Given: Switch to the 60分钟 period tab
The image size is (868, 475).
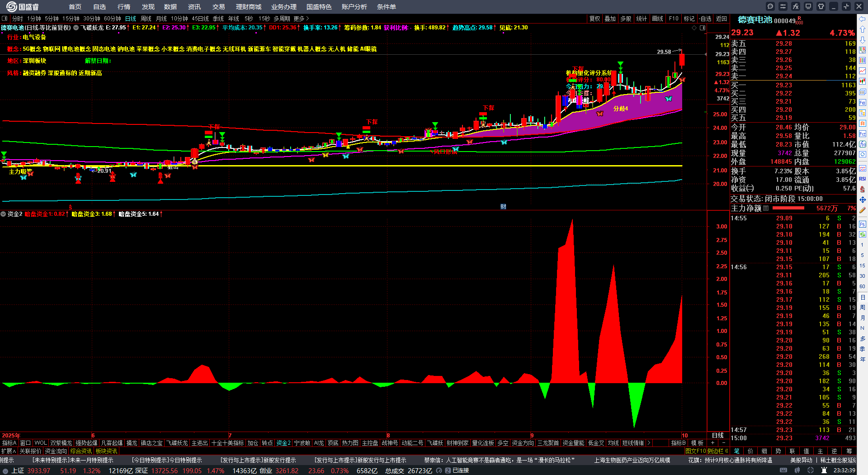Looking at the screenshot, I should click(113, 19).
